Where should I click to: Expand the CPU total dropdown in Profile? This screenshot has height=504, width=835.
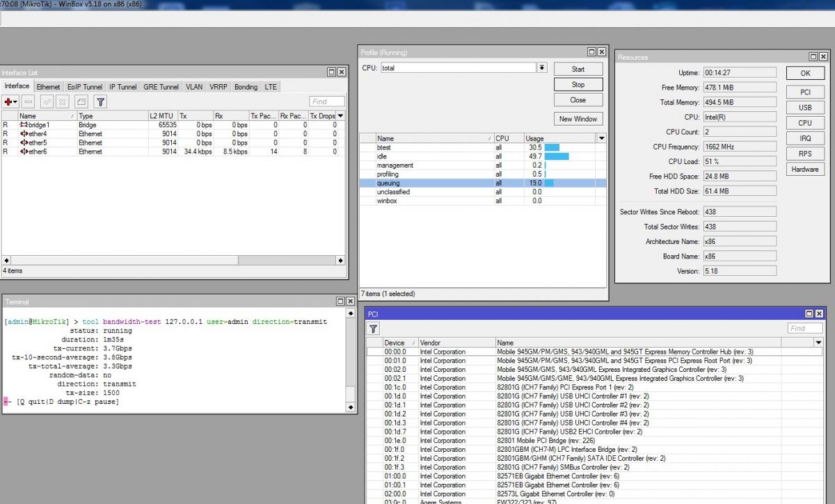pos(542,67)
